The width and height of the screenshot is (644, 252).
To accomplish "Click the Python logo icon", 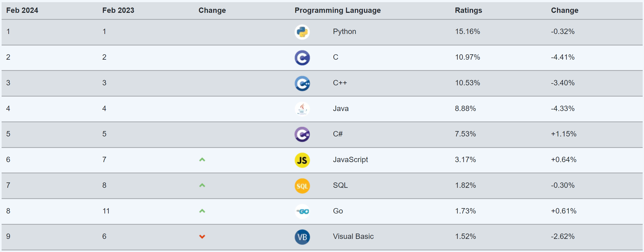I will (302, 32).
